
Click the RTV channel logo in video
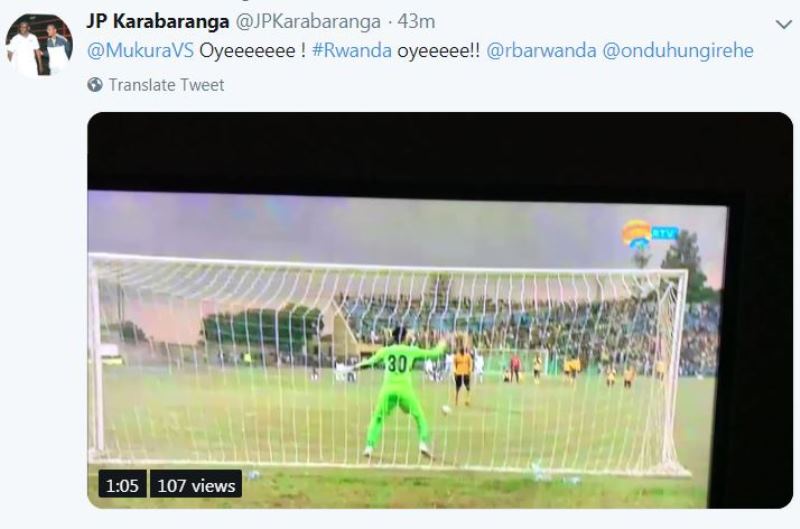click(649, 235)
